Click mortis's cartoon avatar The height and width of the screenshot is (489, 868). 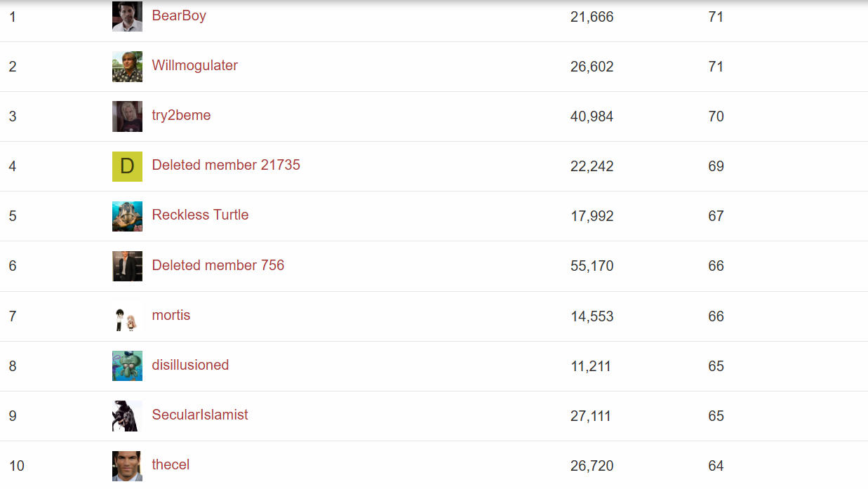point(127,316)
